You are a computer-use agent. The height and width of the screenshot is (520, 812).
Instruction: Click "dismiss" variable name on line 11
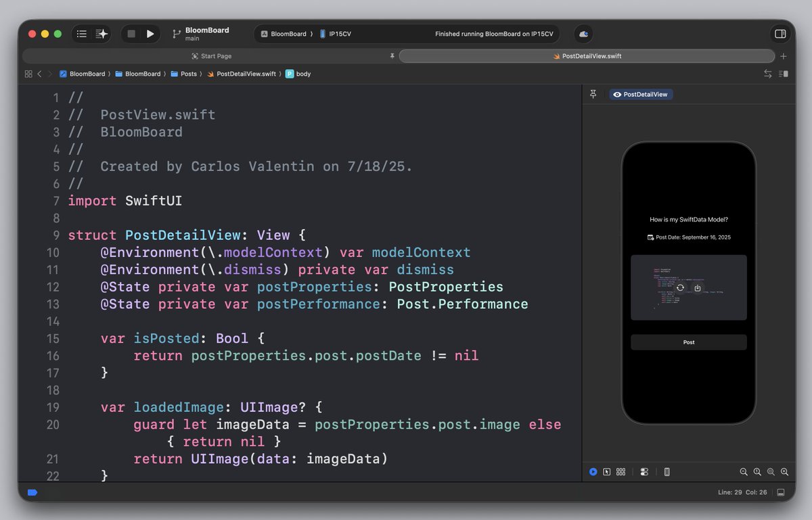click(426, 270)
